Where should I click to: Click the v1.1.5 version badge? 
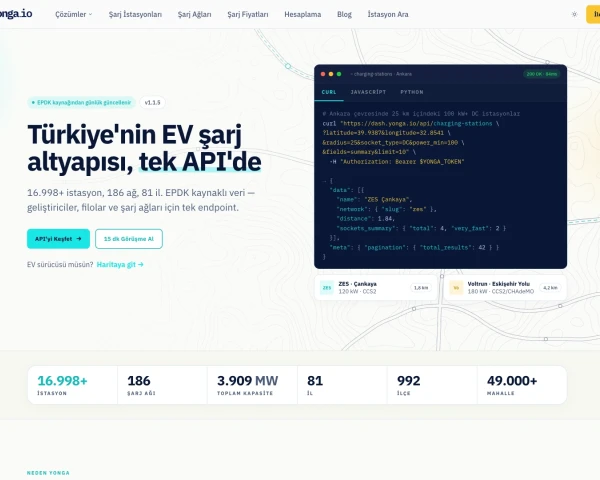point(152,103)
